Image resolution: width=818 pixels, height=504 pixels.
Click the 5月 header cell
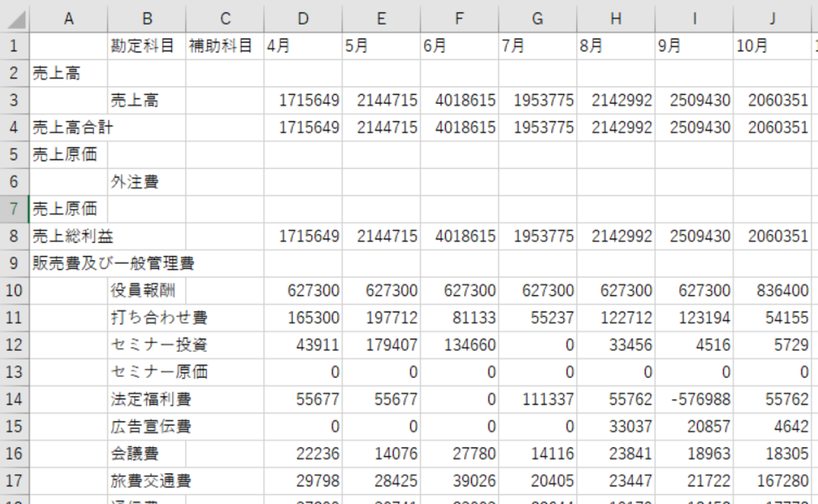point(382,46)
